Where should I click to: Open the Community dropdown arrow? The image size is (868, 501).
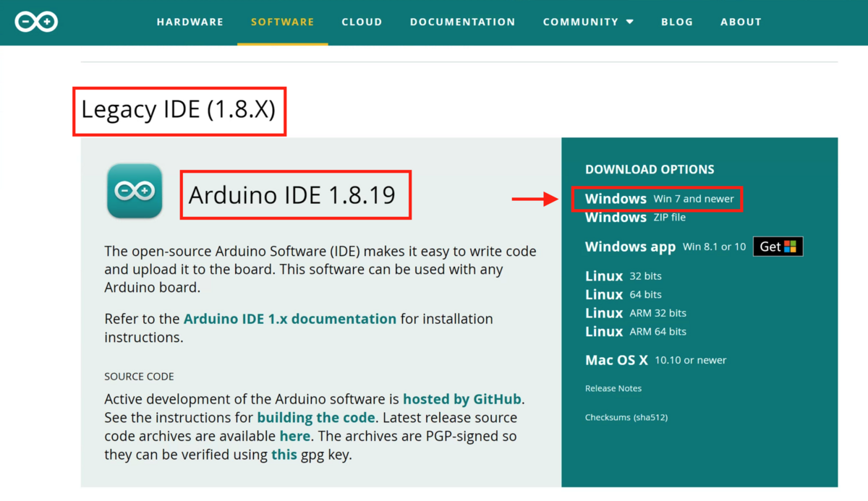coord(630,22)
